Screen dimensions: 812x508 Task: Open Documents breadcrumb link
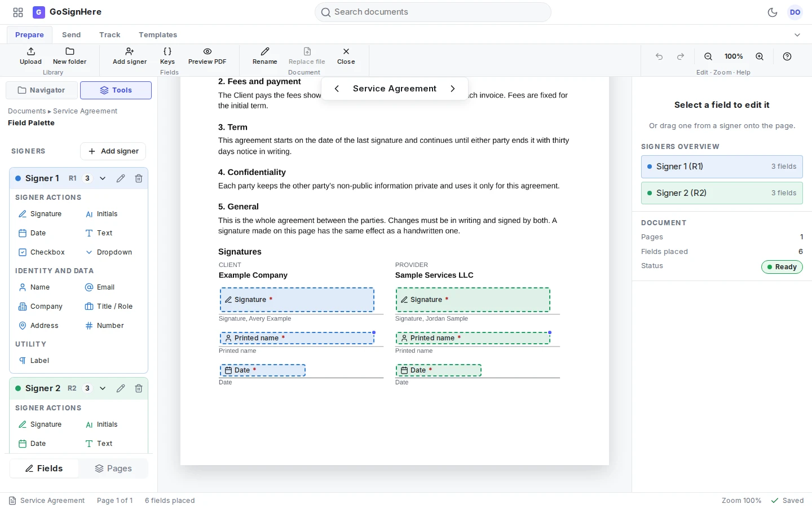27,111
